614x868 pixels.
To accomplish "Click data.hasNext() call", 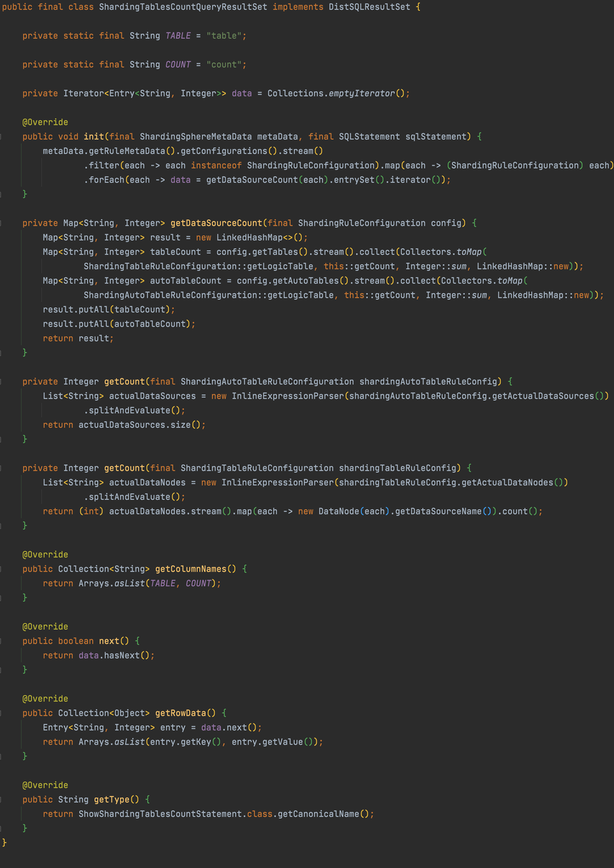I will click(x=115, y=655).
